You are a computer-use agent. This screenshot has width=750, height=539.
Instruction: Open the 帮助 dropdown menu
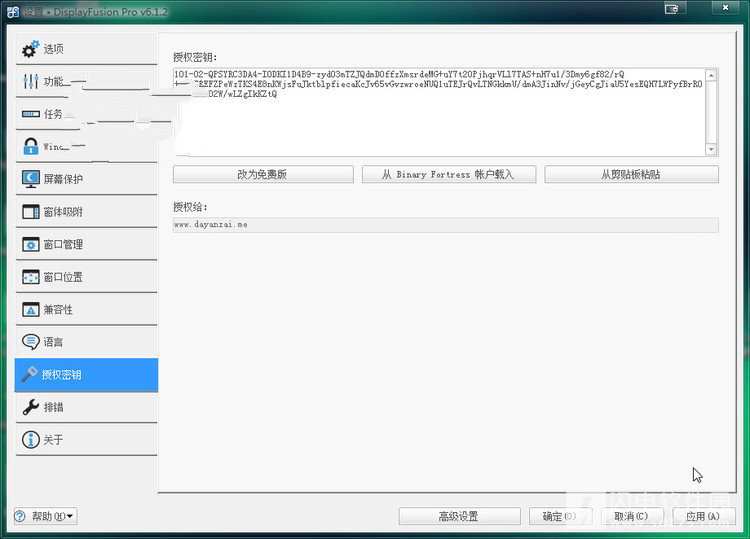click(x=46, y=516)
